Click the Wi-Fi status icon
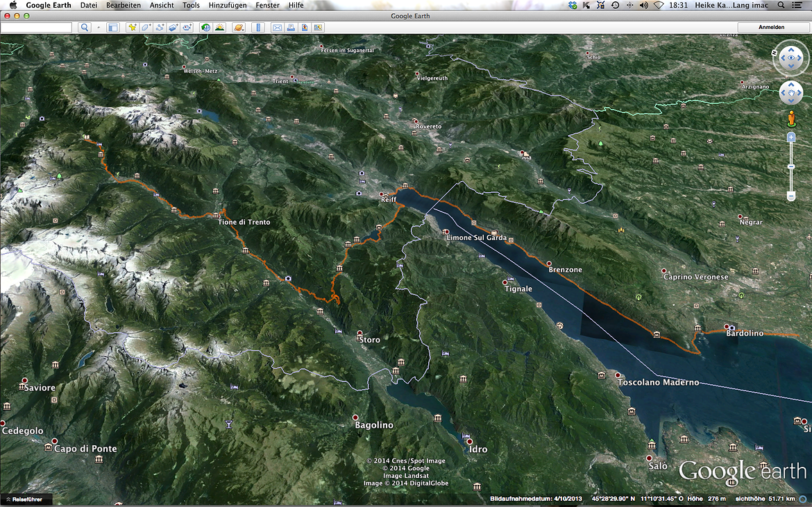The width and height of the screenshot is (812, 507). click(x=659, y=5)
